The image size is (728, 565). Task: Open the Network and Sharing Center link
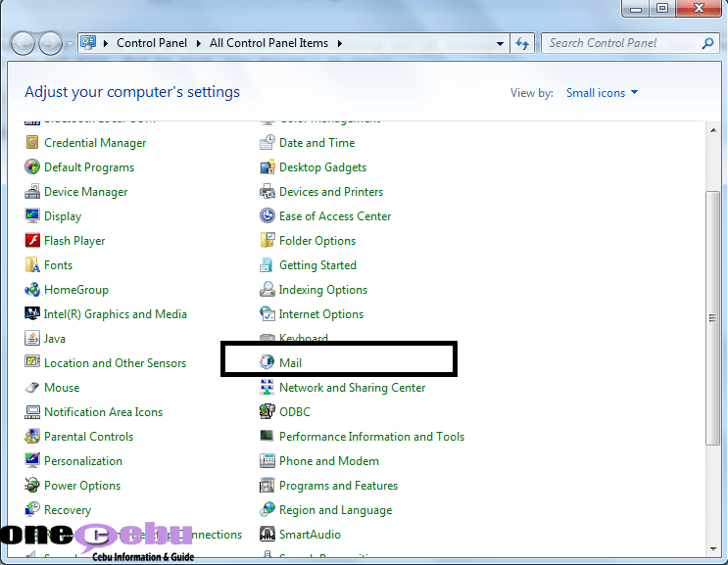(x=352, y=388)
